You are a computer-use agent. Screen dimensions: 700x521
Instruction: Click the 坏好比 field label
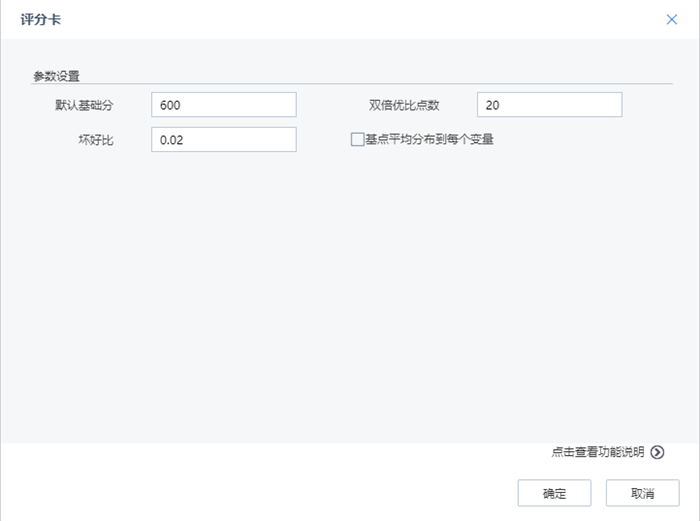coord(97,140)
